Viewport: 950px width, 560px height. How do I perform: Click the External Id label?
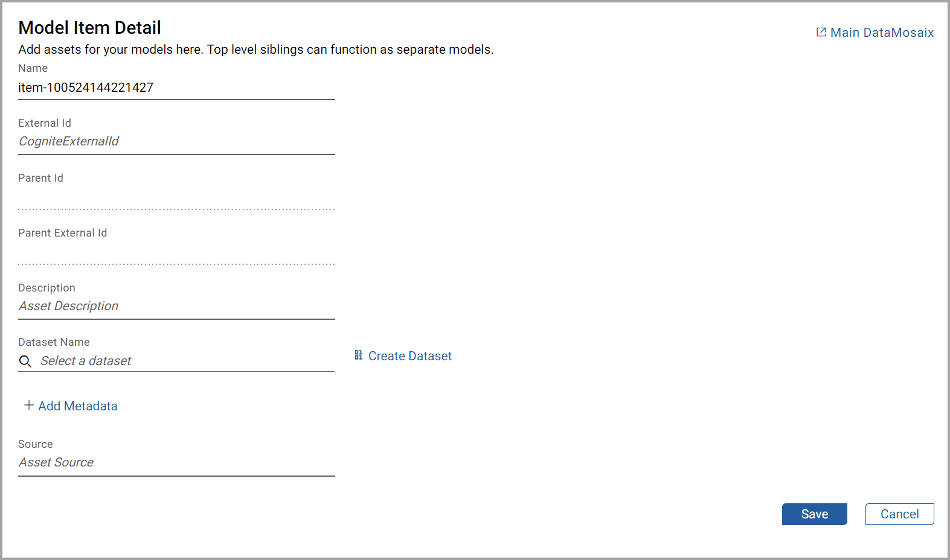(x=45, y=123)
